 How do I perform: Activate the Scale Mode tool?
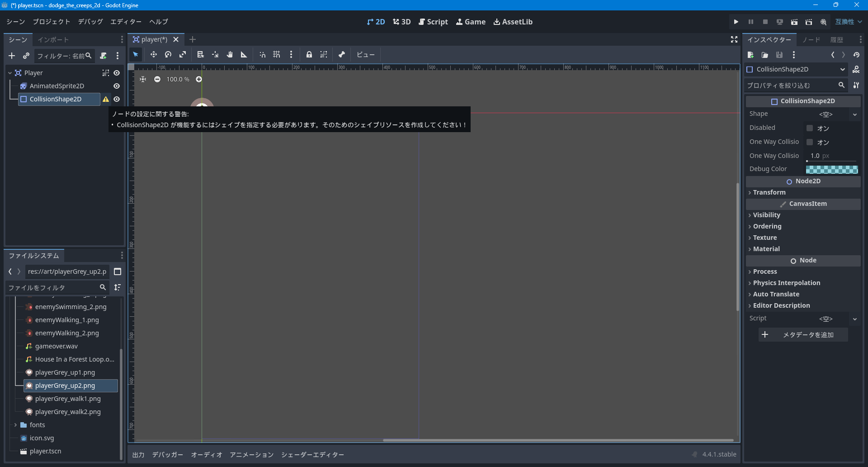[183, 55]
